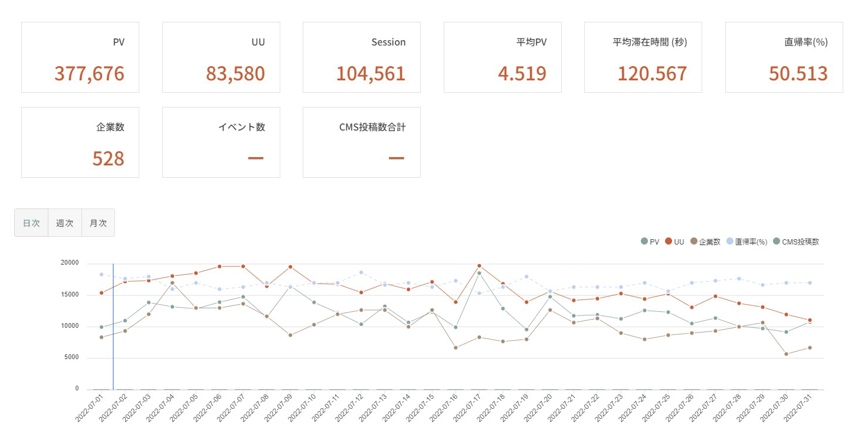Click the PV data point on 2022-07-01

pyautogui.click(x=101, y=327)
